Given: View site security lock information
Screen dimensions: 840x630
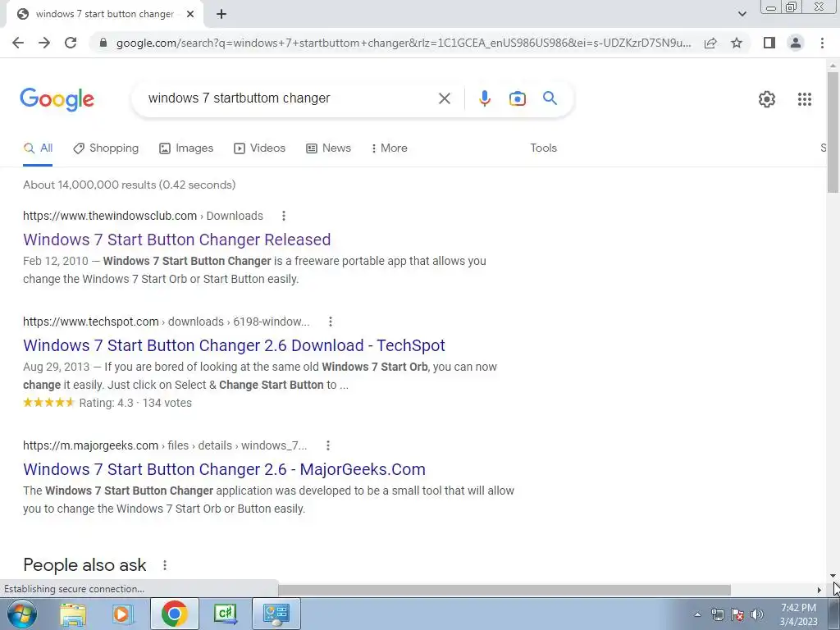Looking at the screenshot, I should pyautogui.click(x=103, y=43).
